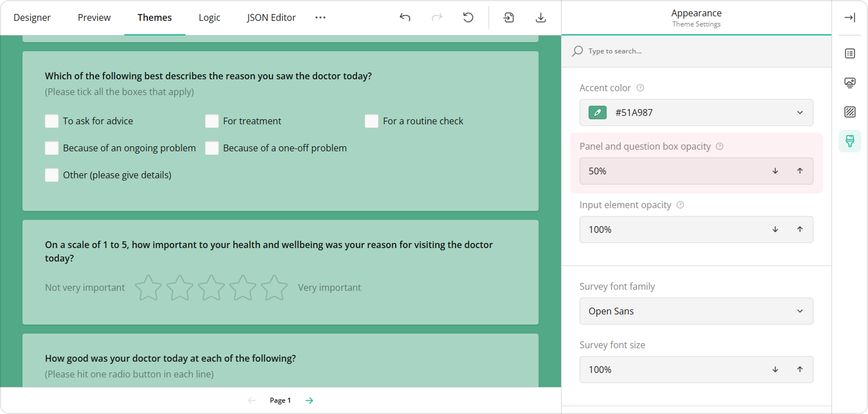Import a theme file

point(509,17)
